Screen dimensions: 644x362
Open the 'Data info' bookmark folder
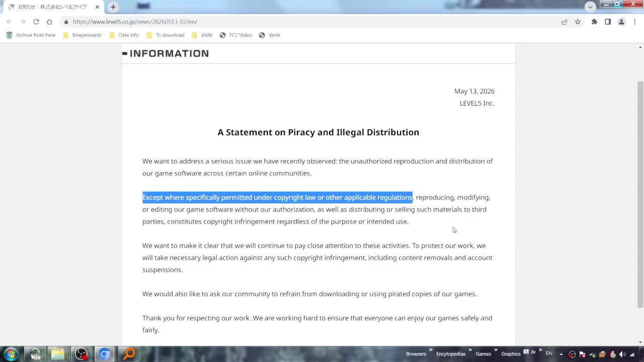(x=124, y=35)
